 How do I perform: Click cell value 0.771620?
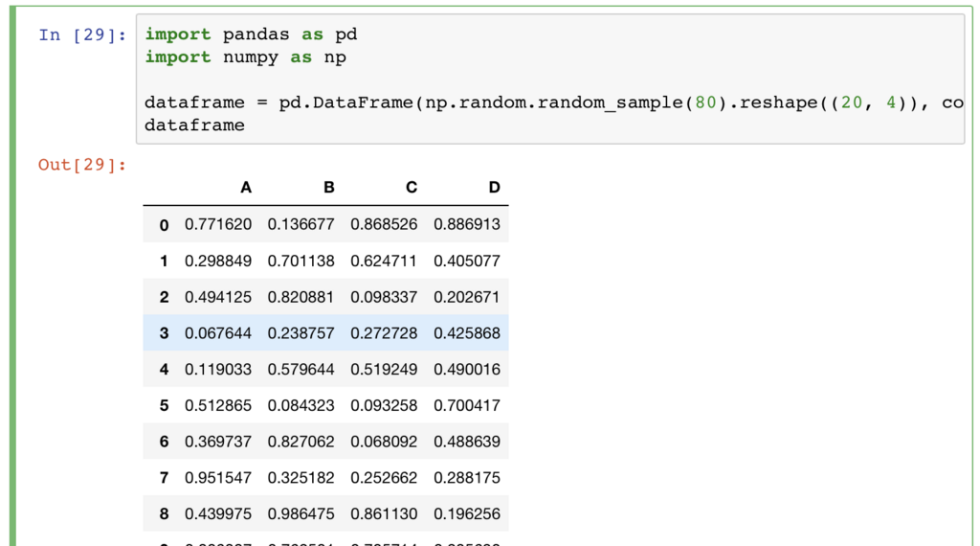(218, 224)
